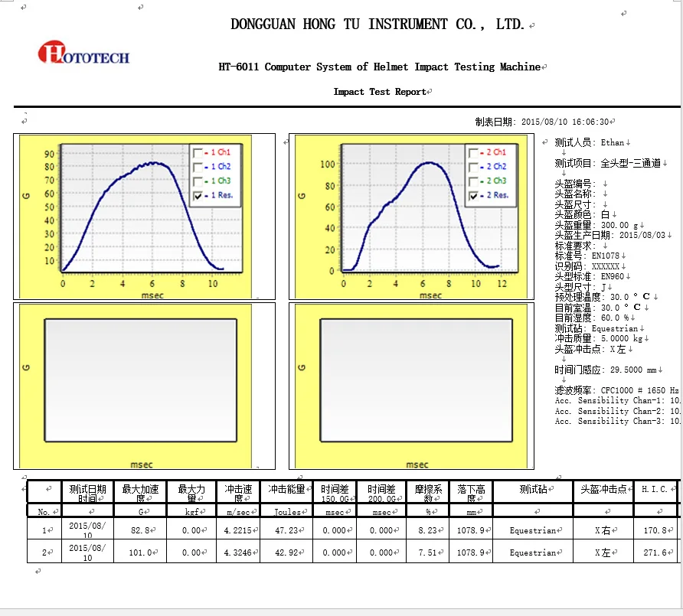This screenshot has height=616, width=683.
Task: Click impact velocity cell 4.2215
Action: click(238, 530)
